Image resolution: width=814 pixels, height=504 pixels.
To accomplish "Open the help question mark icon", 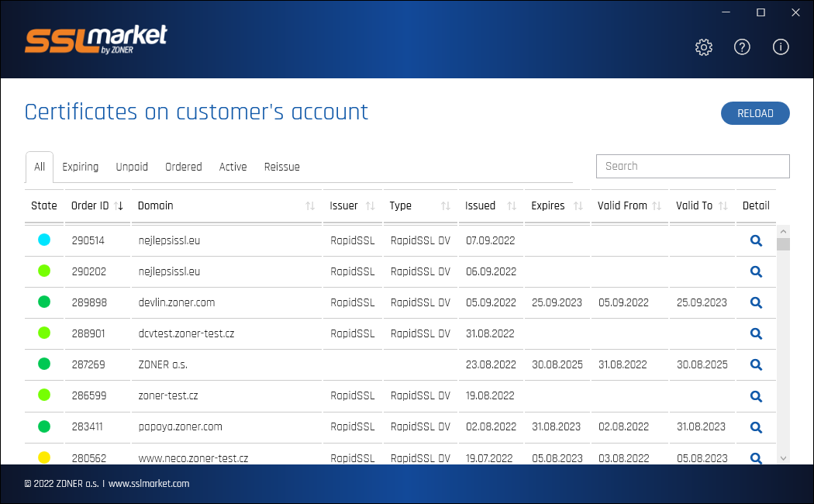I will pos(742,47).
